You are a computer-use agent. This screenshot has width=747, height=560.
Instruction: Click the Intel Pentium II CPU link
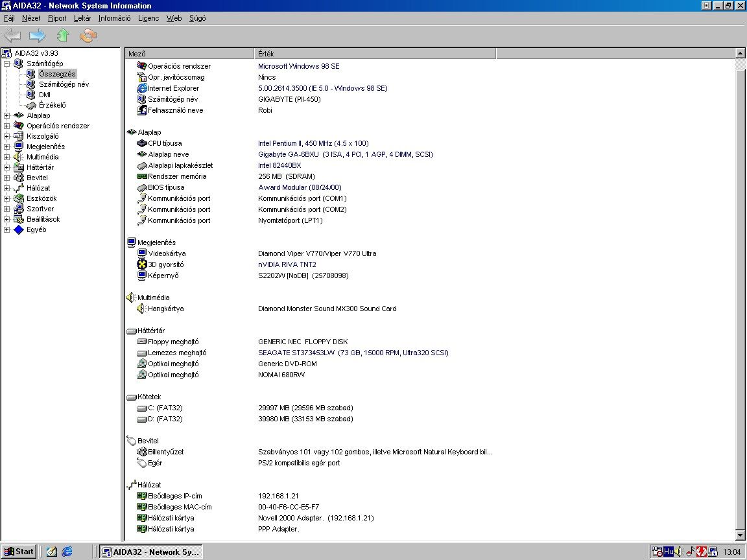(x=313, y=143)
